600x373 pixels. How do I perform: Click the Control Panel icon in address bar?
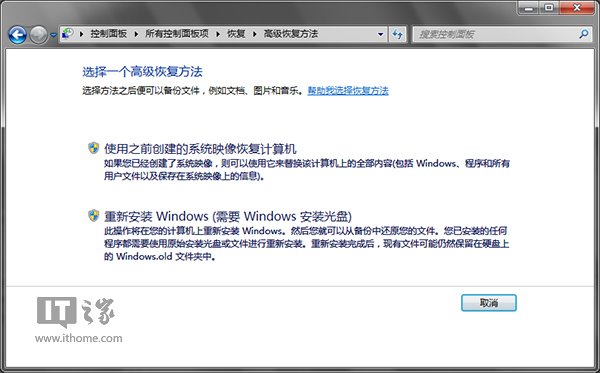point(68,34)
